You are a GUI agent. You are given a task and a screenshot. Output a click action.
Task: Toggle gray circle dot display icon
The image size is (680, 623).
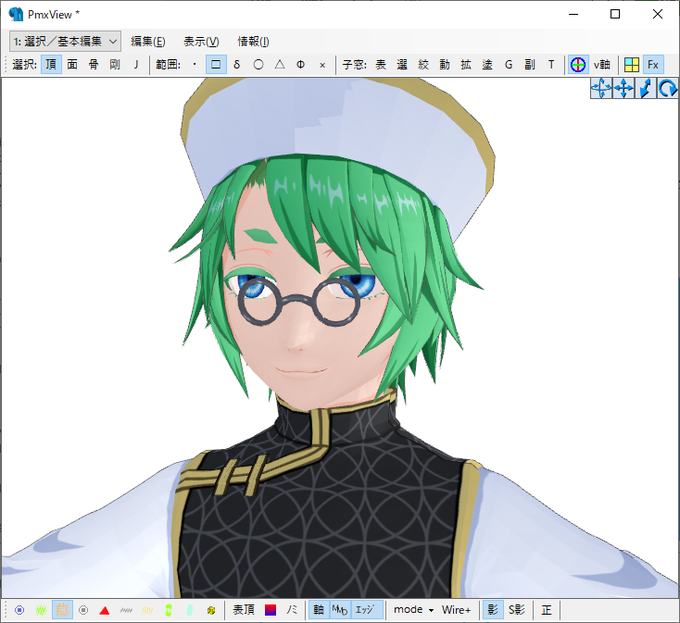click(83, 610)
